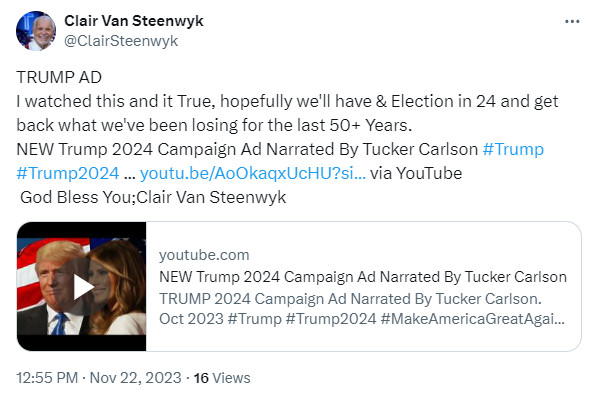The image size is (597, 395).
Task: Click the via YouTube text
Action: coord(416,173)
